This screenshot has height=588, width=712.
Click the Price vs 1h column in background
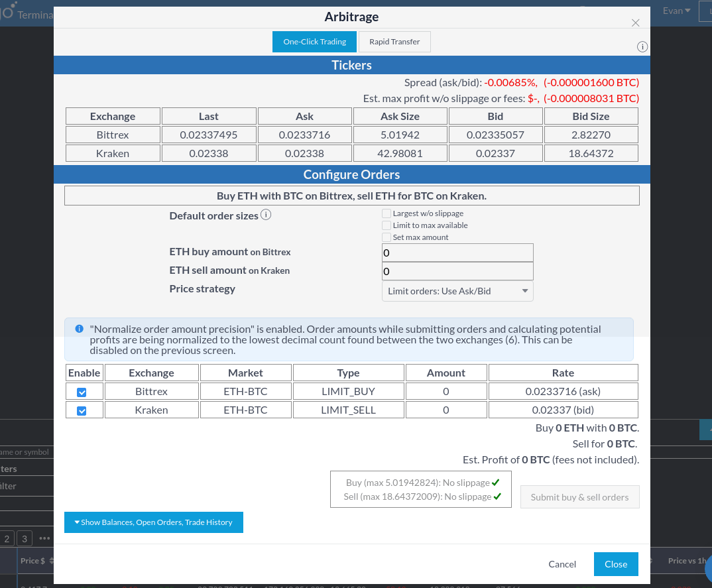687,561
